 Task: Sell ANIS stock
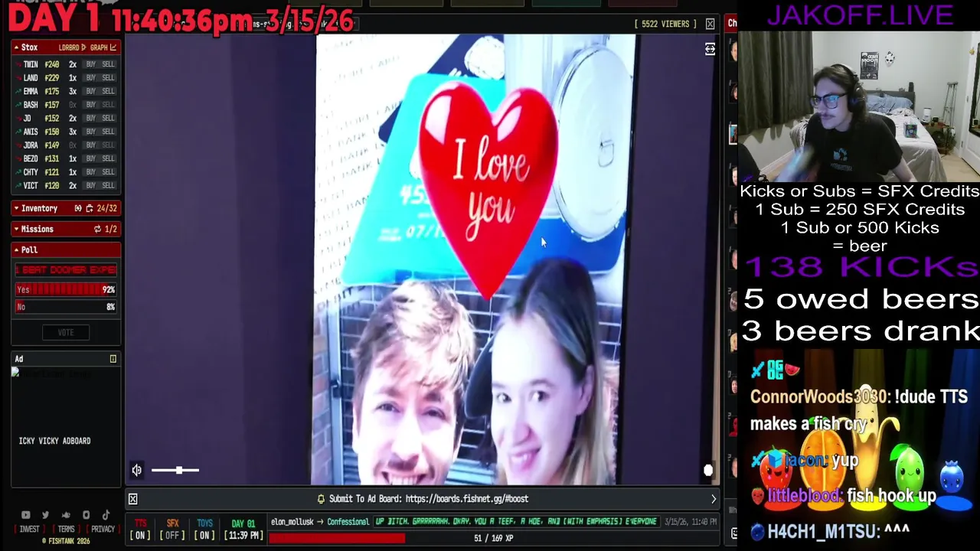click(108, 132)
